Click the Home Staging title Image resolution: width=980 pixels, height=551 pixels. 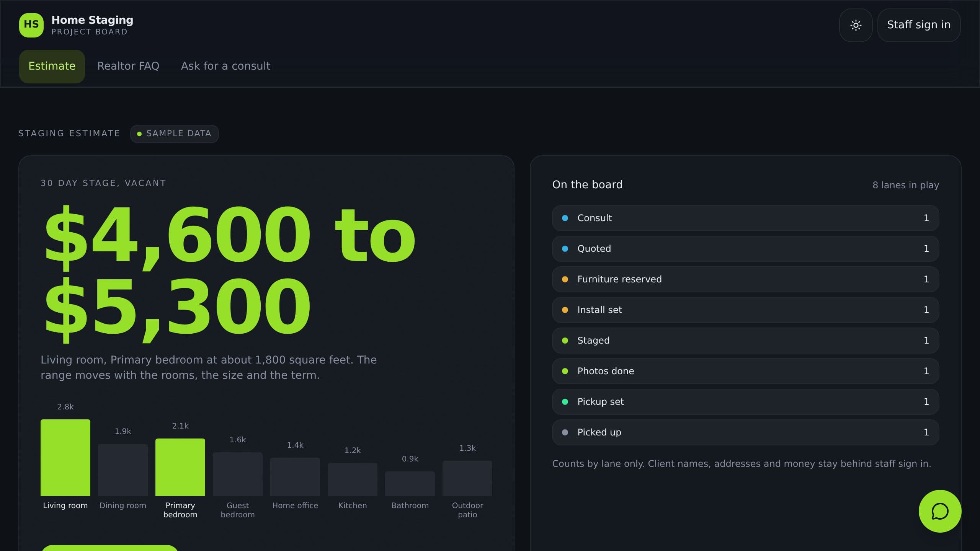(x=92, y=20)
